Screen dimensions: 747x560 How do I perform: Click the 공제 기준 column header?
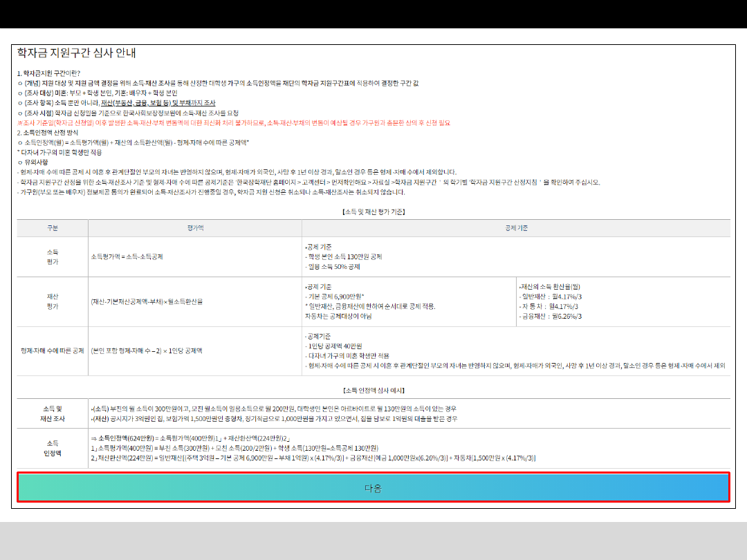516,227
